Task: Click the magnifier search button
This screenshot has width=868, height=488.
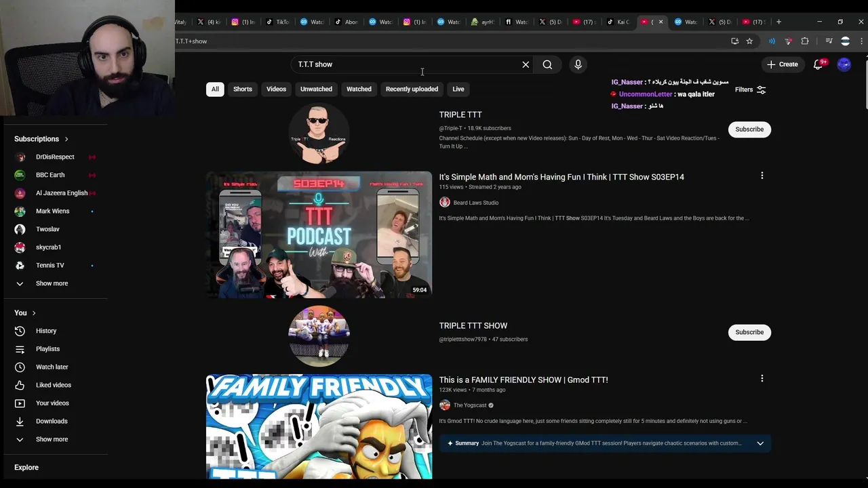Action: coord(547,64)
